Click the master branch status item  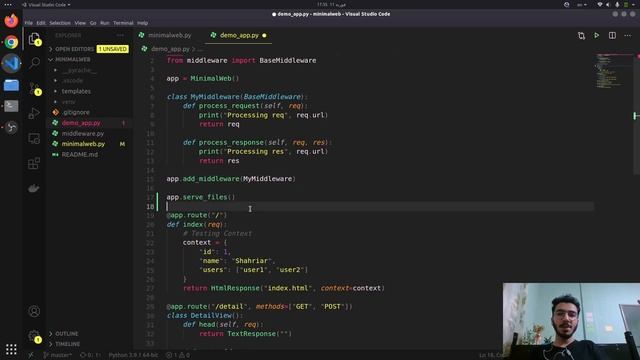(x=57, y=355)
